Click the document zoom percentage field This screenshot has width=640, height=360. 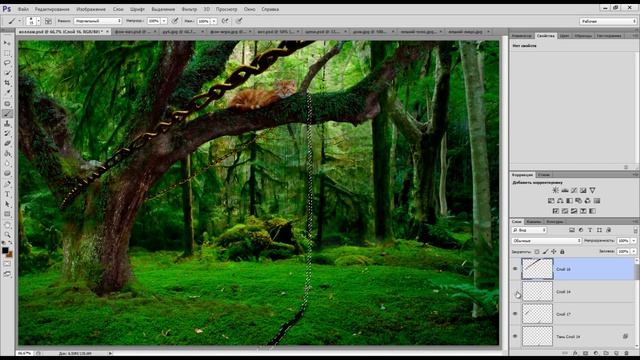coord(24,353)
